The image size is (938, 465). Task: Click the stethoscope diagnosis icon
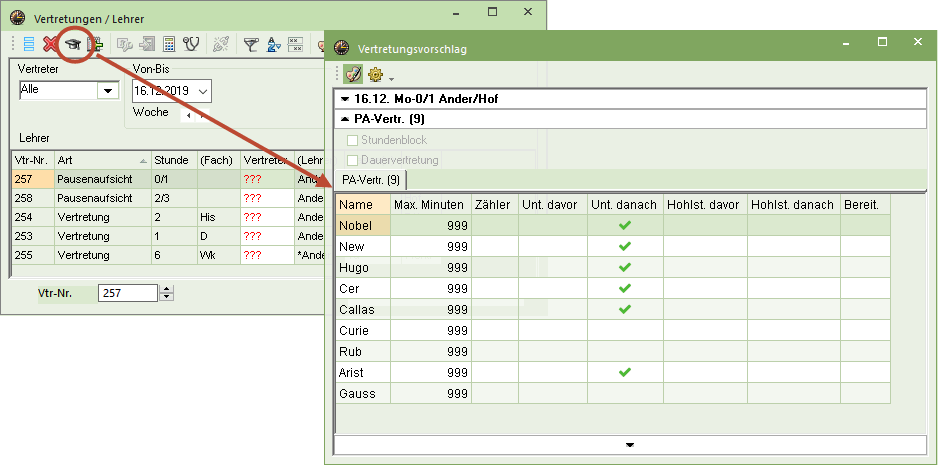(191, 44)
